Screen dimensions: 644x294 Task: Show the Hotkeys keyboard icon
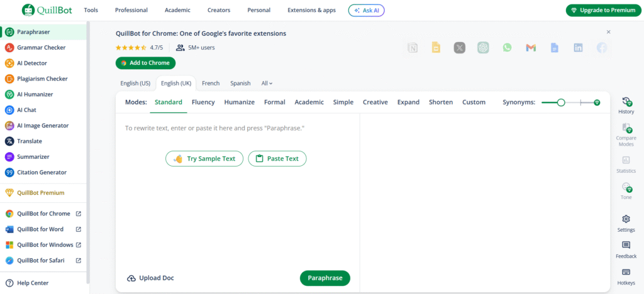coord(626,273)
